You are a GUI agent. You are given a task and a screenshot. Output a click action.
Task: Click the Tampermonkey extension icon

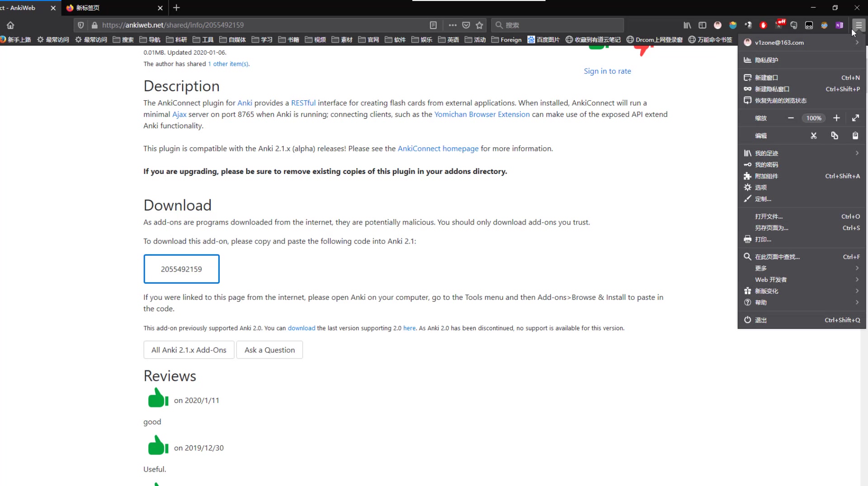tap(809, 25)
